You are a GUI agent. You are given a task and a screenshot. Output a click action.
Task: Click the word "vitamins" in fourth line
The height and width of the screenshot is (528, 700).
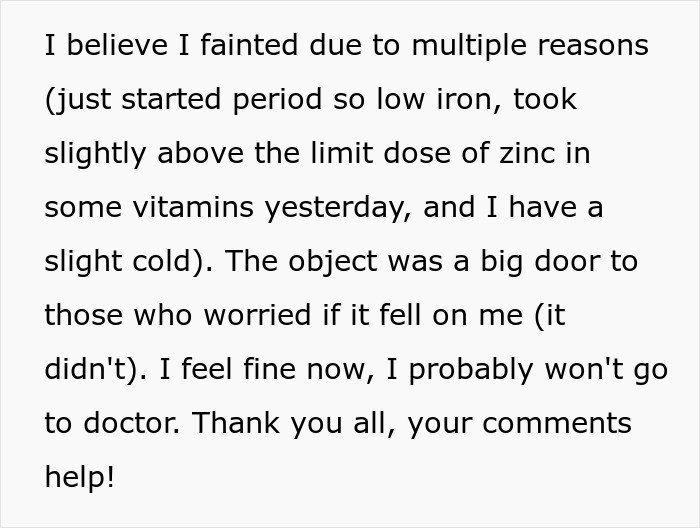pyautogui.click(x=193, y=207)
